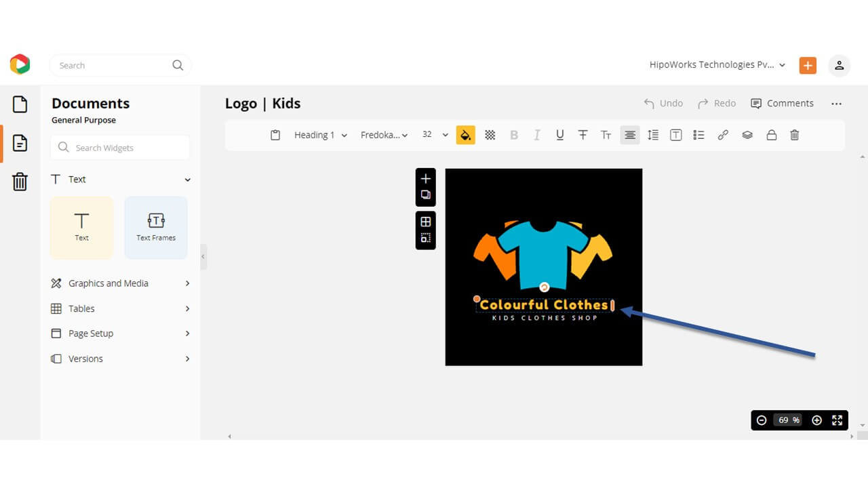Toggle bold formatting
This screenshot has height=488, width=868.
point(514,135)
